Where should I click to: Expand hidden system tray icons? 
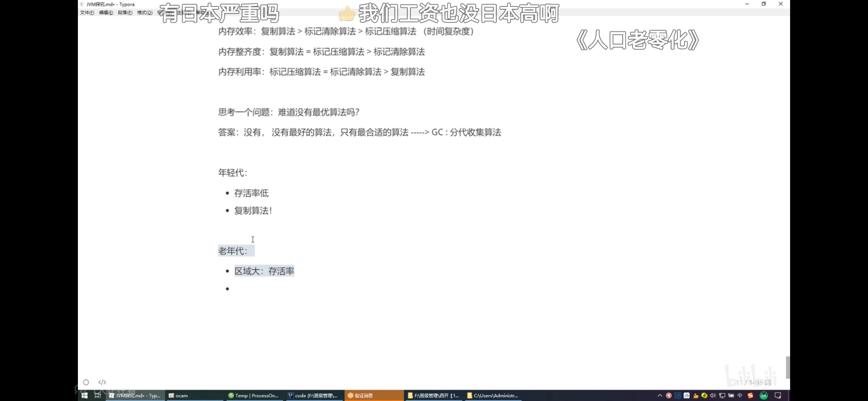pyautogui.click(x=659, y=395)
